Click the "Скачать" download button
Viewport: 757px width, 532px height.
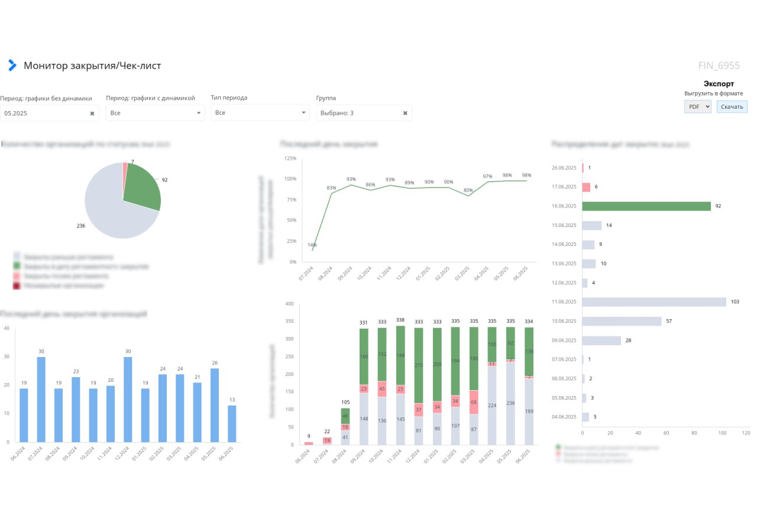[732, 107]
